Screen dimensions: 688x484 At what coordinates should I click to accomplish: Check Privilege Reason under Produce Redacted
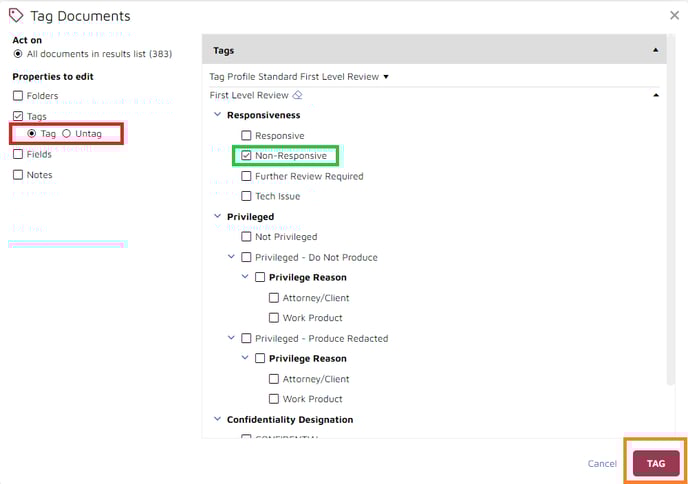(x=260, y=359)
